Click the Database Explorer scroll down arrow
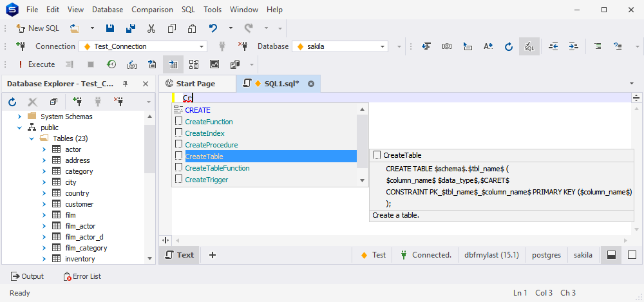644x302 pixels. 149,258
